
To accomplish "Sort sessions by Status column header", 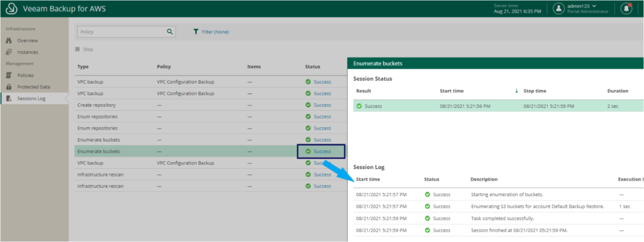I will click(313, 67).
